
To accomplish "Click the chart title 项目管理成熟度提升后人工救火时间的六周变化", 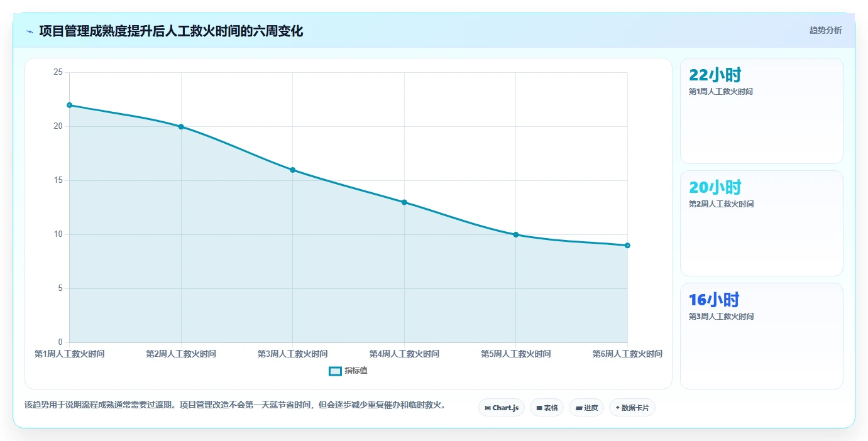I will (171, 31).
